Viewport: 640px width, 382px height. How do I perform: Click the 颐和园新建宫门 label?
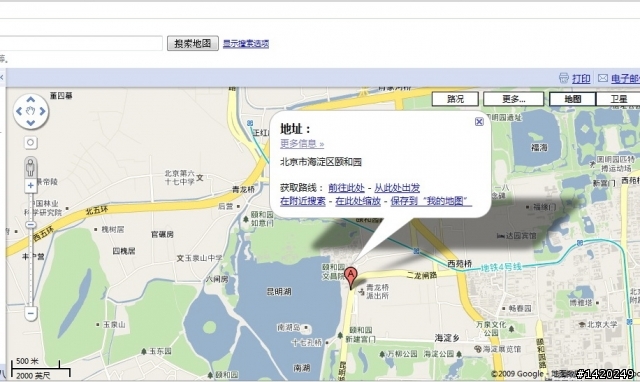point(360,335)
